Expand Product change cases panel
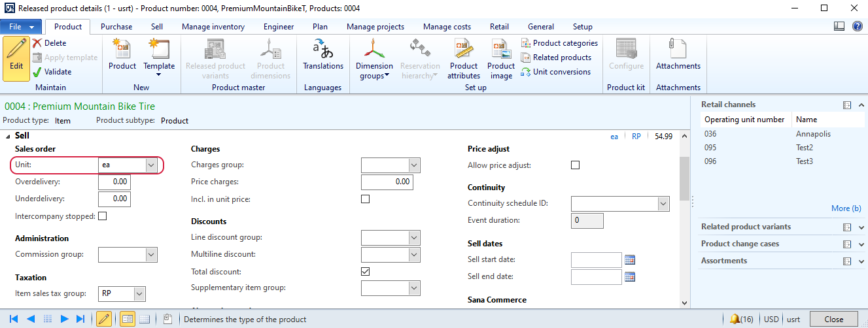This screenshot has width=868, height=328. click(x=861, y=244)
